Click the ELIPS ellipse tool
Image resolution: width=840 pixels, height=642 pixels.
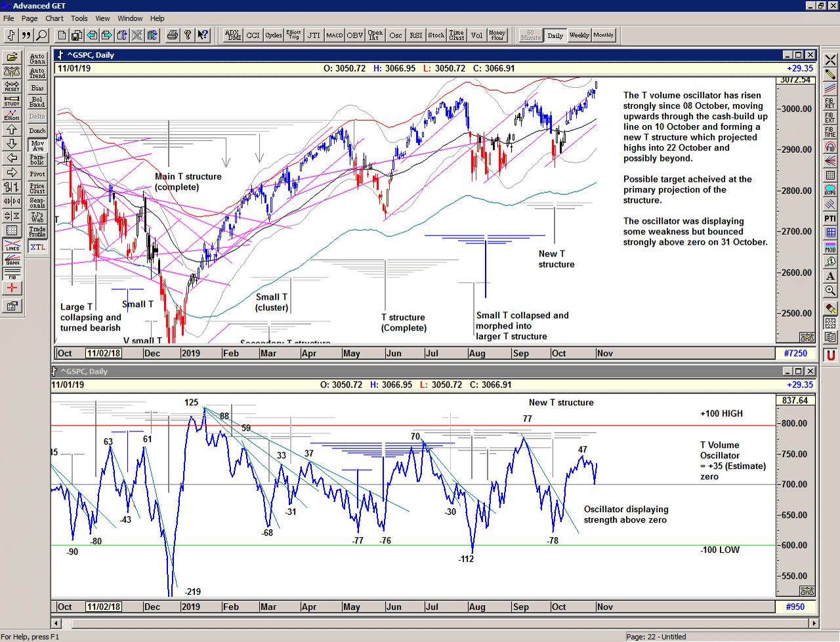click(830, 190)
